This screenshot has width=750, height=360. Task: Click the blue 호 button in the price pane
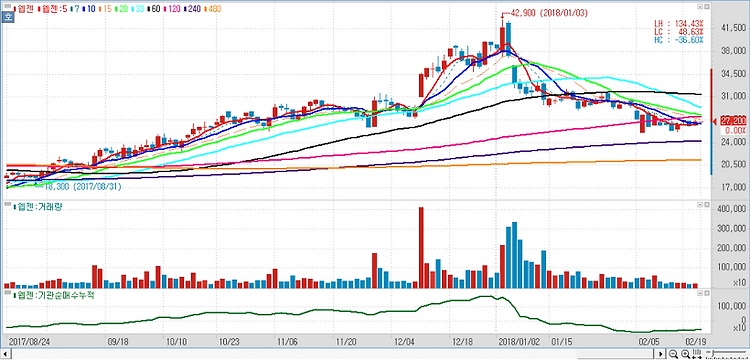tap(8, 17)
